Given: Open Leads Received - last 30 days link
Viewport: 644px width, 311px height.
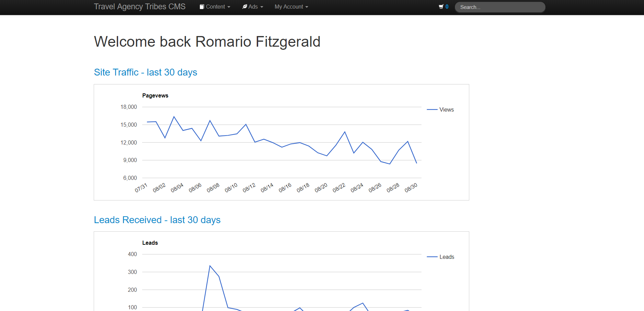Looking at the screenshot, I should (x=157, y=220).
